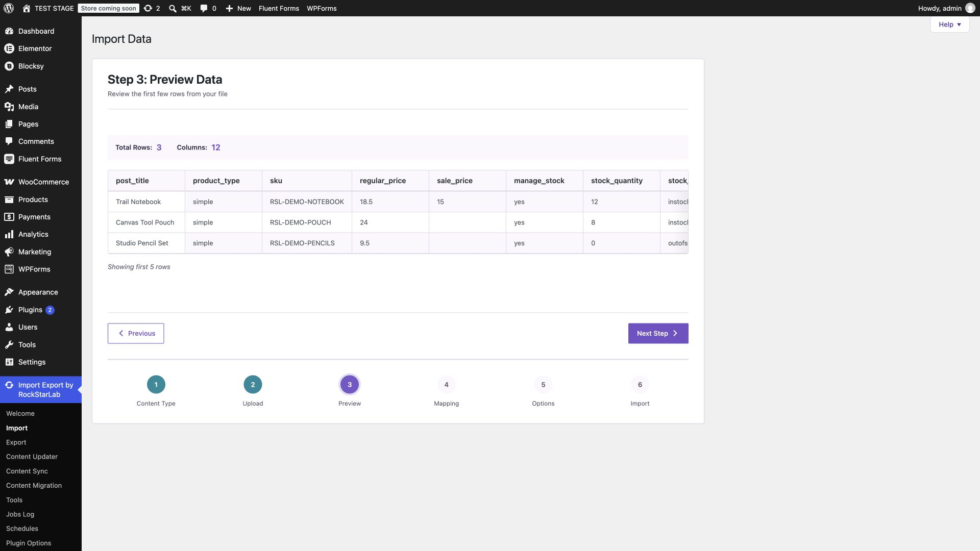Jump to step 5 Options
The height and width of the screenshot is (551, 980).
click(x=543, y=385)
